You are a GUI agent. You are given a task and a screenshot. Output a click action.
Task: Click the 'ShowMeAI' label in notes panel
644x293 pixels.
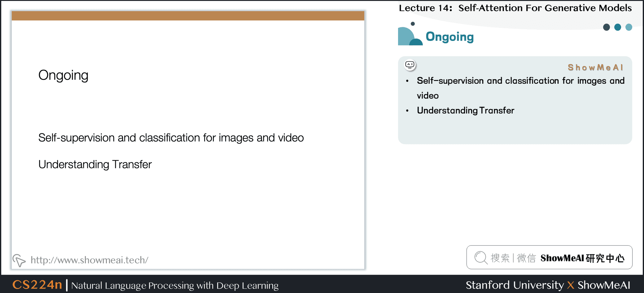click(595, 68)
